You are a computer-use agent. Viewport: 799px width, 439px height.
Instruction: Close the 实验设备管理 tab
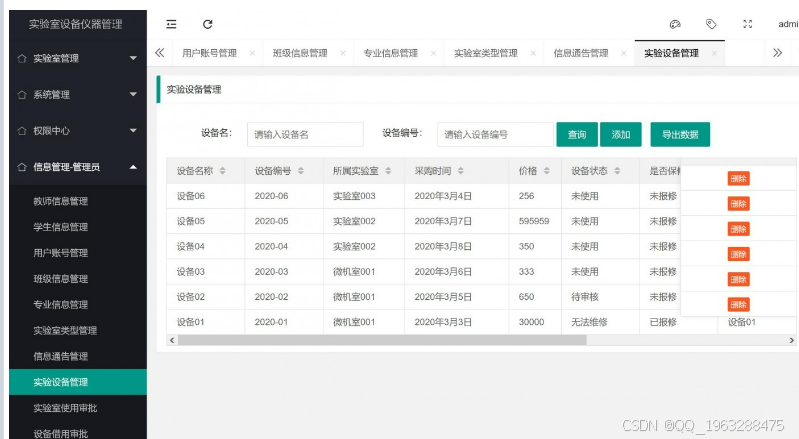(714, 53)
